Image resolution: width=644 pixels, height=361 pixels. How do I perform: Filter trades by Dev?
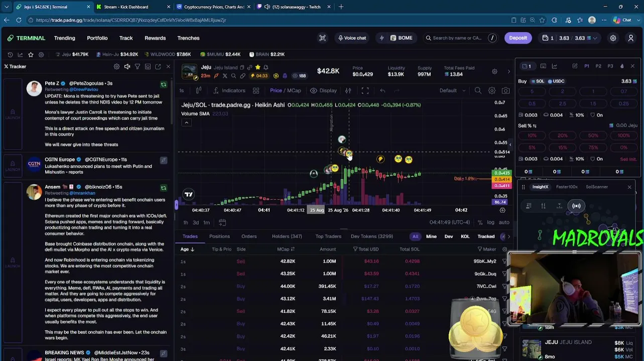[449, 237]
